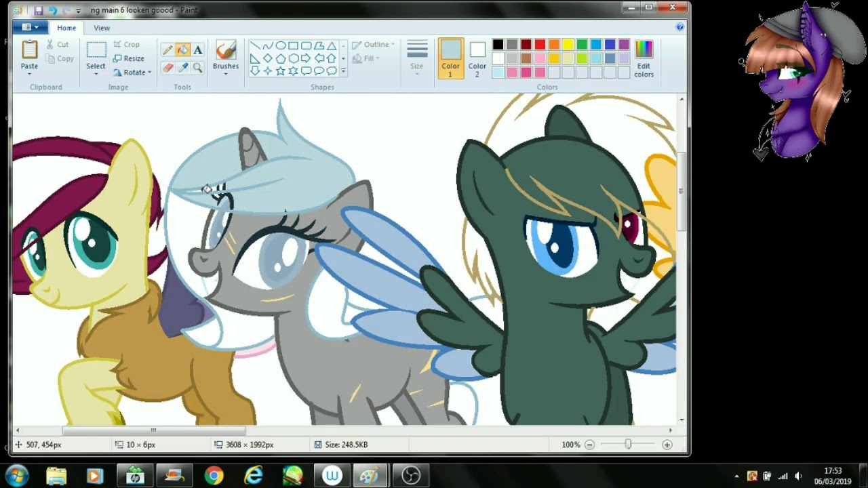Choose the Down arrow shape
The width and height of the screenshot is (868, 488).
pyautogui.click(x=255, y=70)
